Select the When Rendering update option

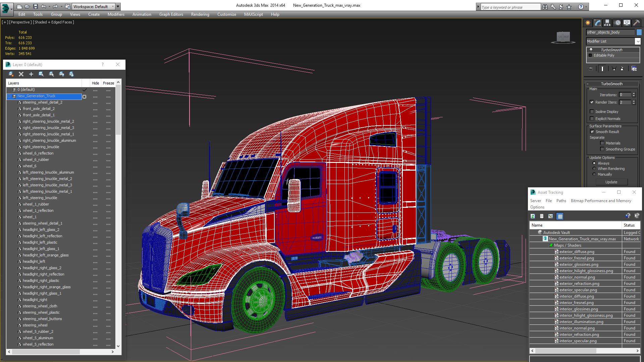[x=594, y=169]
